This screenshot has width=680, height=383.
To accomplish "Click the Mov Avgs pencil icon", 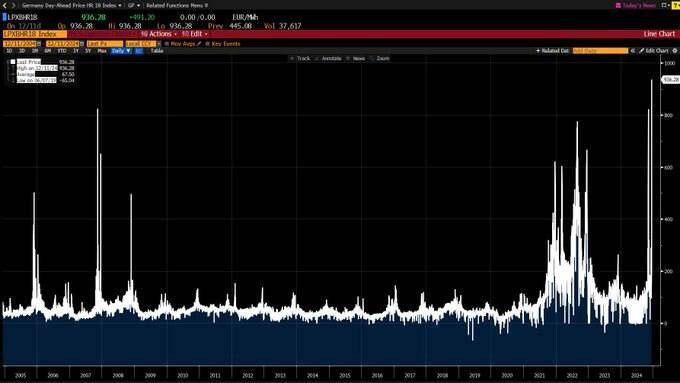I will coord(199,44).
